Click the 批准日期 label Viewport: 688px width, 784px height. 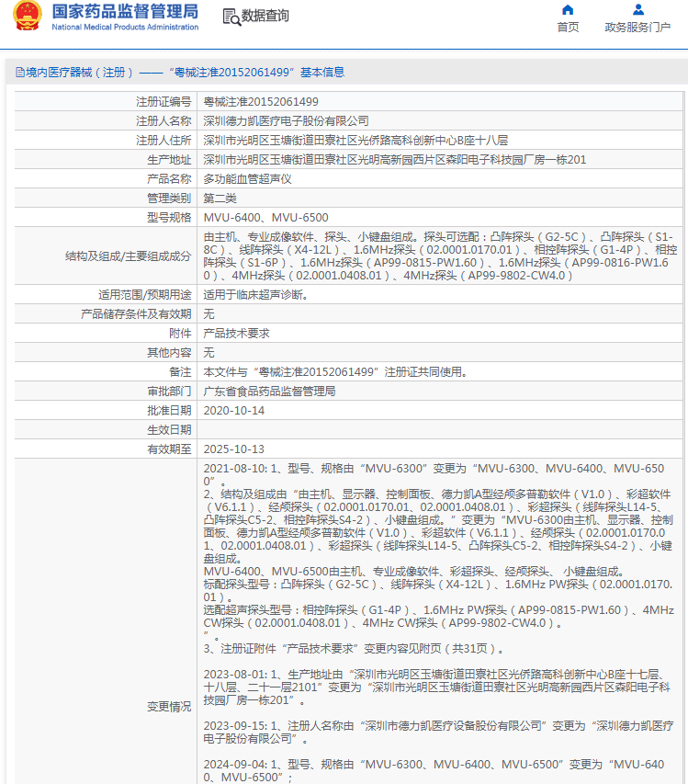coord(169,411)
